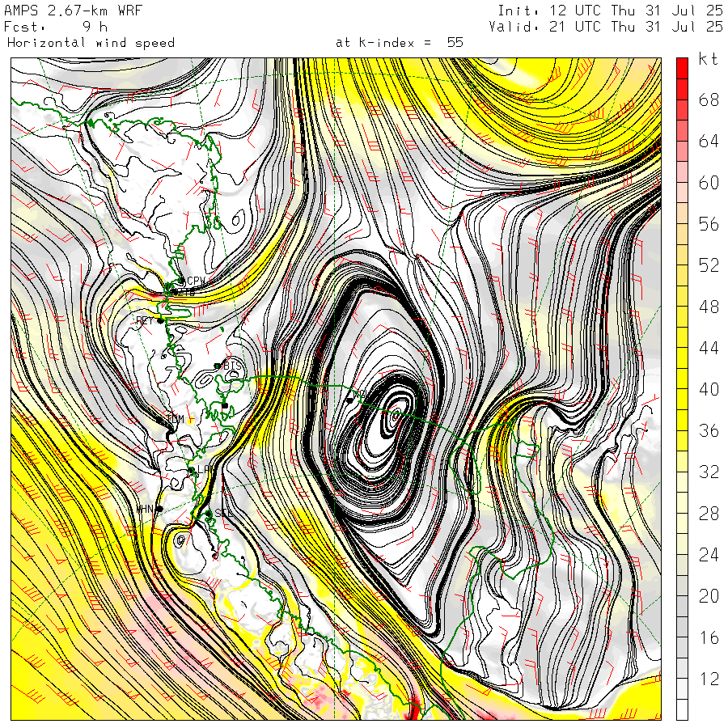Pick the bright red swatch topping the color bar
Screen dimensions: 728x728
682,68
